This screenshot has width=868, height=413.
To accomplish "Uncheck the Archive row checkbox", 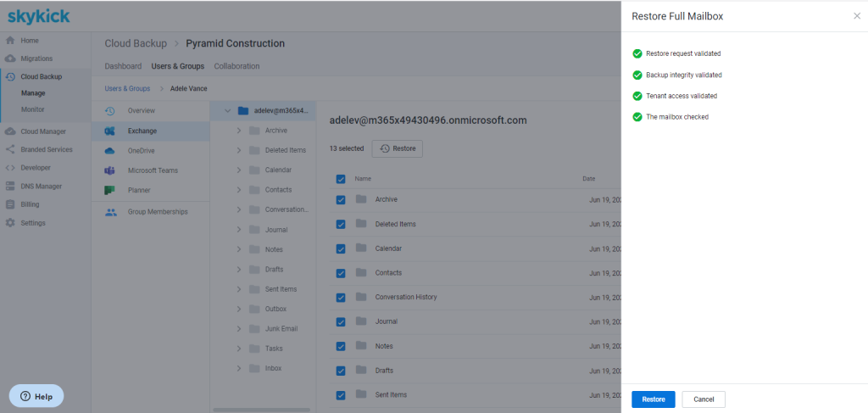I will [x=341, y=200].
